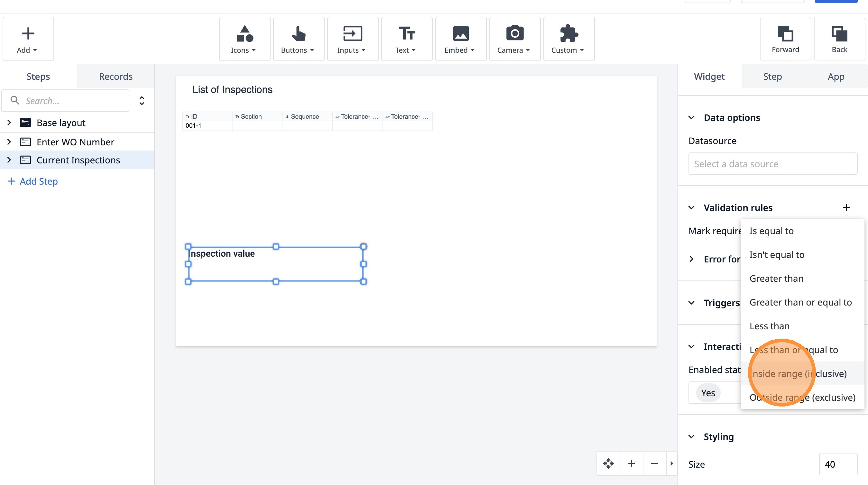Collapse the Data options section
This screenshot has width=868, height=485.
point(691,117)
